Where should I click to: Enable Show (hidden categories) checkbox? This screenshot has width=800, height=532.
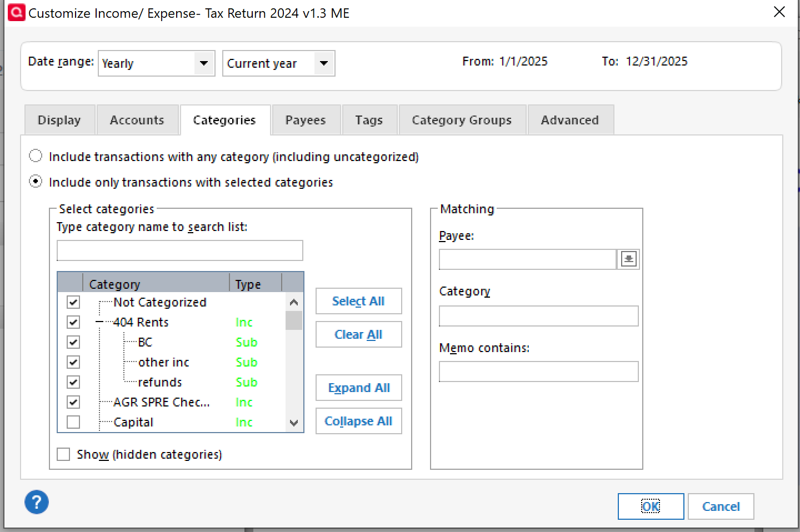(63, 454)
